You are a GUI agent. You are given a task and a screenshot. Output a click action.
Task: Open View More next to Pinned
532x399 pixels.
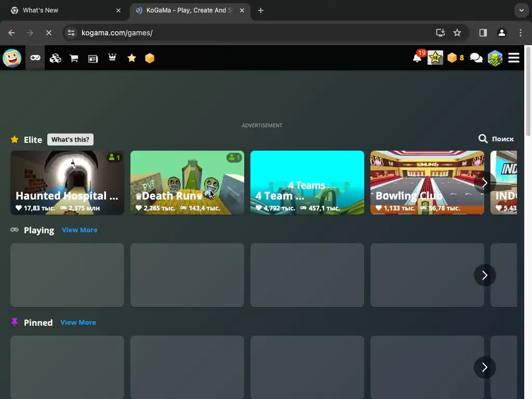tap(78, 323)
